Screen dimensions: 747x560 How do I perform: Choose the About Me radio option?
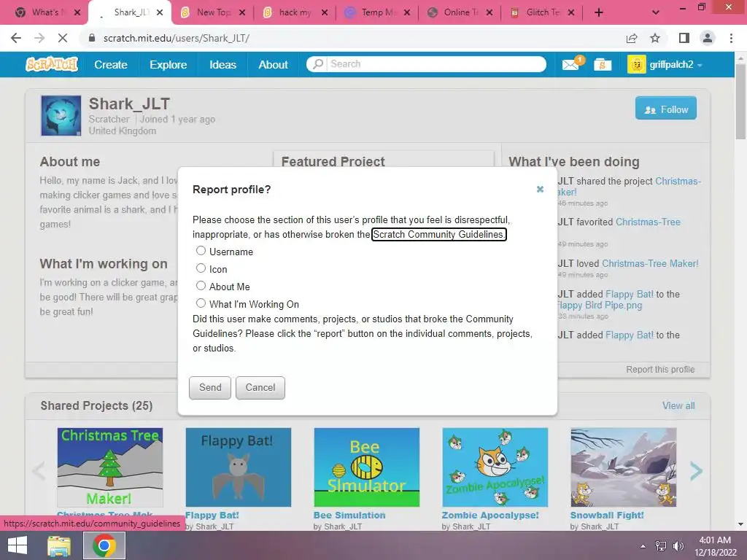tap(201, 286)
